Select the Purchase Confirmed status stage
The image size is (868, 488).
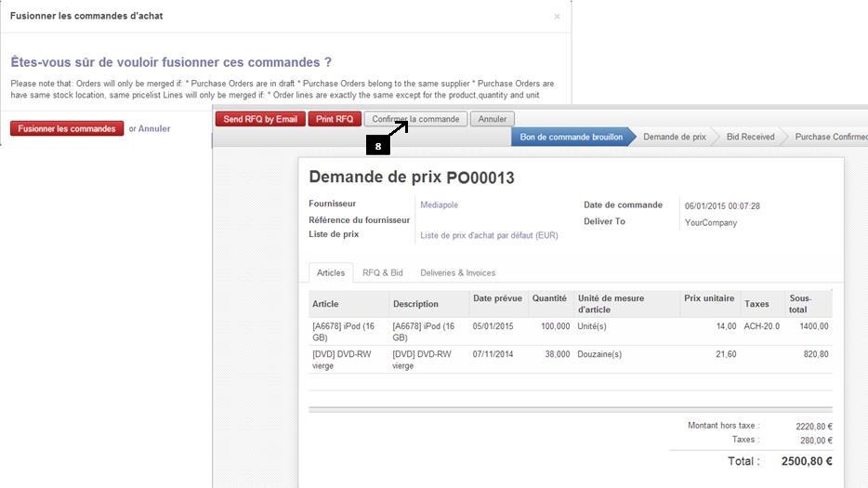pos(830,137)
